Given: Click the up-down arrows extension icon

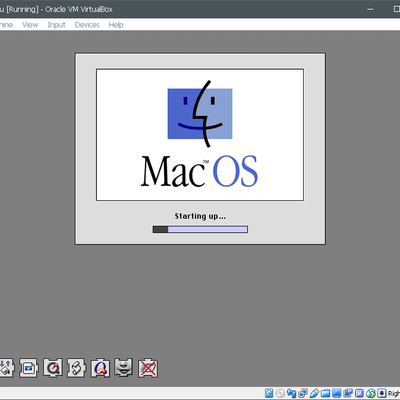Looking at the screenshot, I should 6,368.
